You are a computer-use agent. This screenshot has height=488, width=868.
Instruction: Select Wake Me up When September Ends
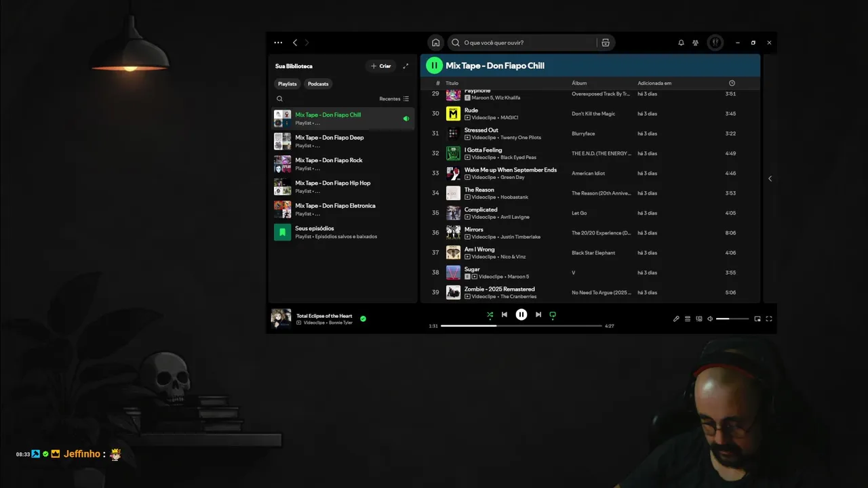tap(590, 173)
